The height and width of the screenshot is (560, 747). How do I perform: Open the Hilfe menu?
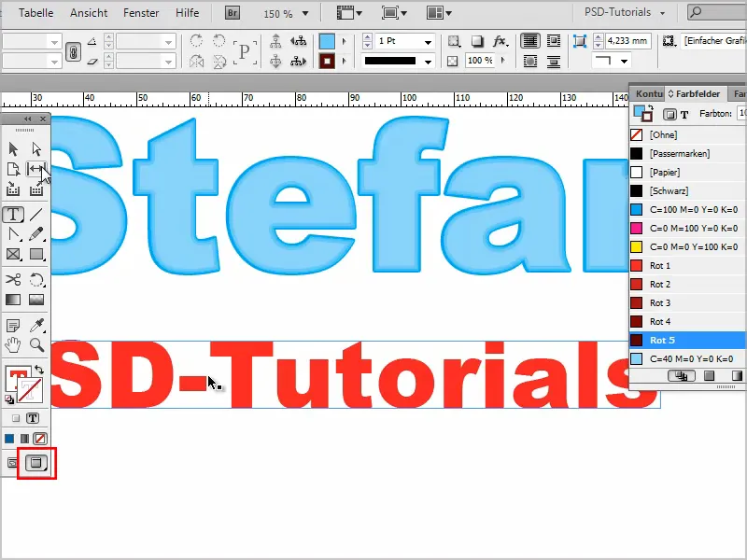pos(188,13)
